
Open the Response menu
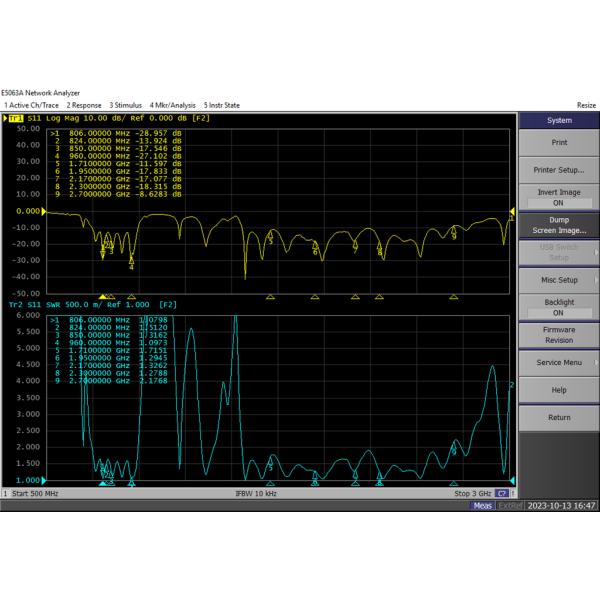point(84,105)
